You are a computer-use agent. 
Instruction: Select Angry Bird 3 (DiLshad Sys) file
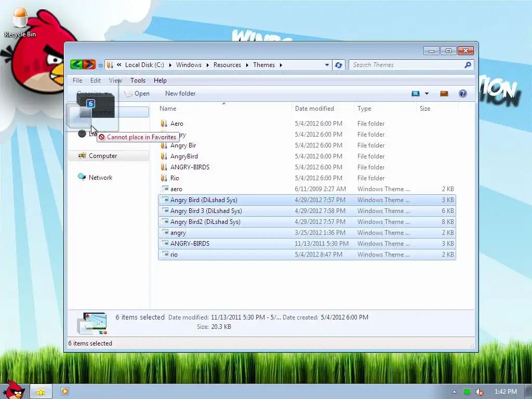click(x=307, y=211)
